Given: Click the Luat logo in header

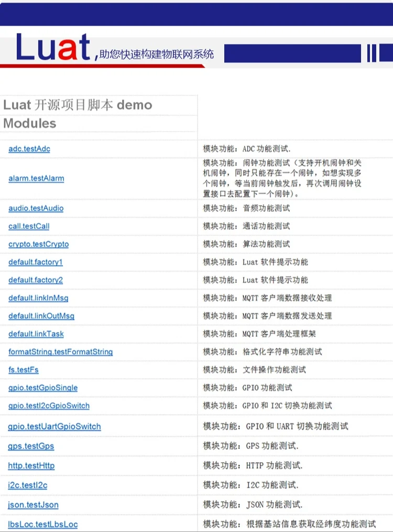Looking at the screenshot, I should pos(53,47).
